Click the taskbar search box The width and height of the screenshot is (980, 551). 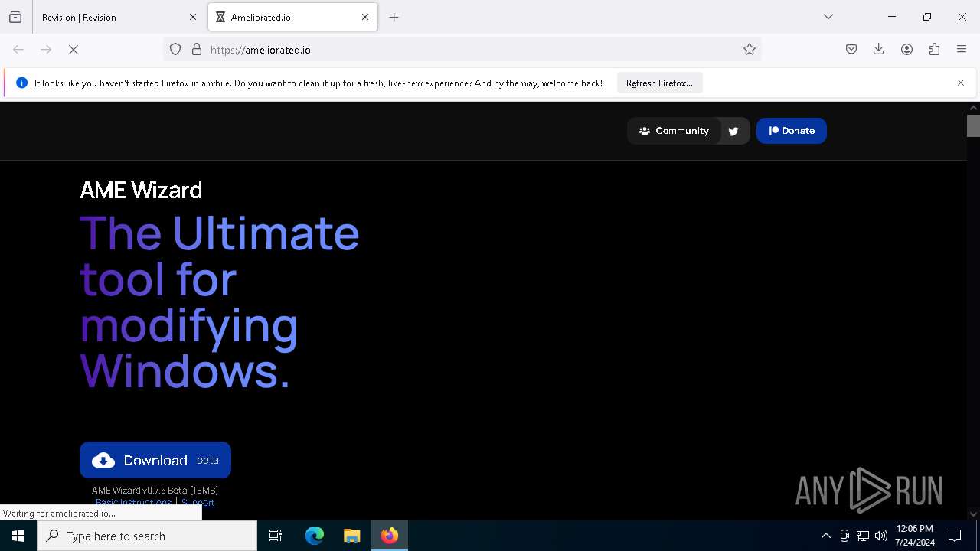[x=147, y=536]
